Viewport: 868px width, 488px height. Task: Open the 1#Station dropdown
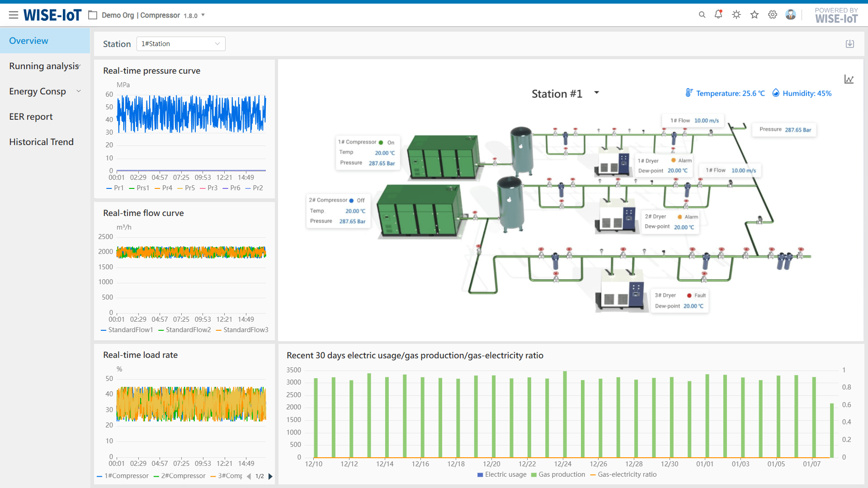click(x=180, y=44)
